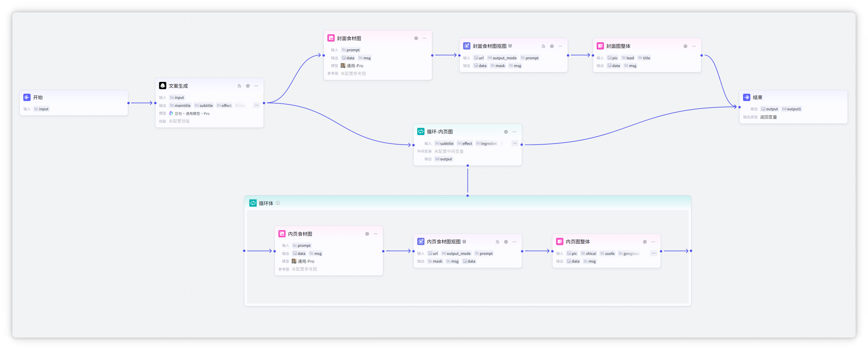This screenshot has height=350, width=868.
Task: Click the 结束 end node icon
Action: tap(746, 97)
